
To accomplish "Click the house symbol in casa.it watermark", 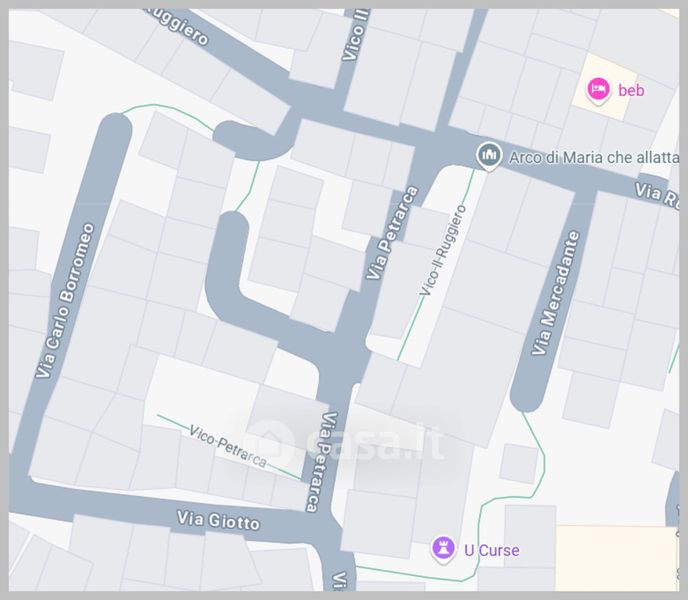I will point(271,442).
